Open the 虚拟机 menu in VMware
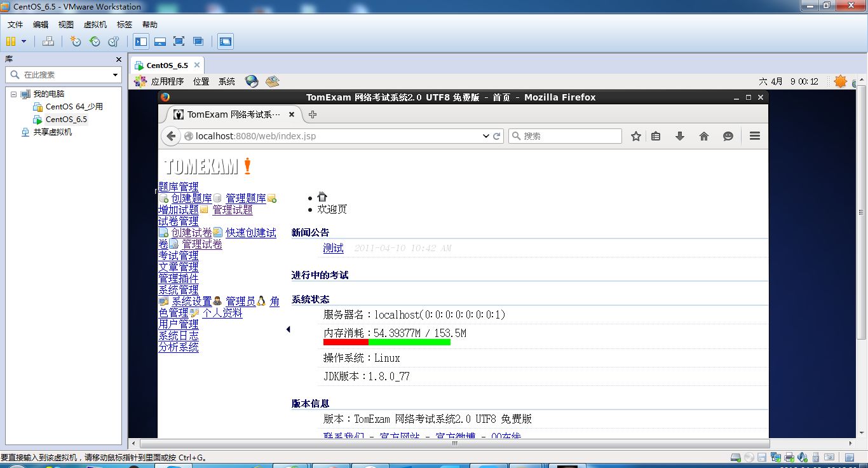This screenshot has height=468, width=868. click(95, 25)
